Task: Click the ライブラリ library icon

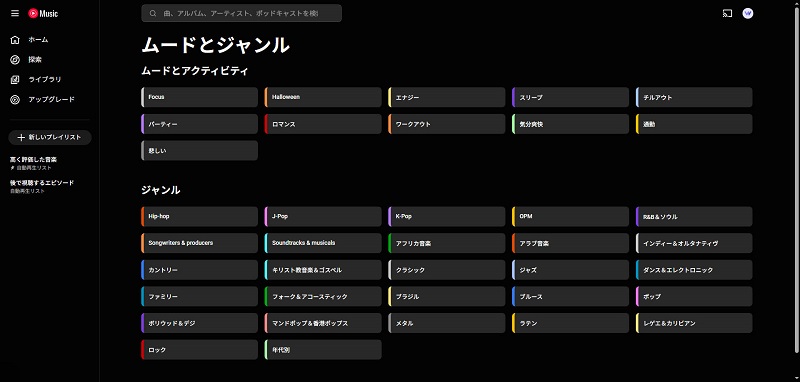Action: (x=15, y=80)
